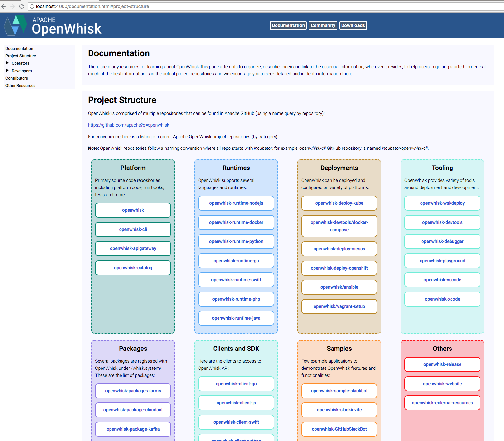Open openwhisk-runtime-java repository
This screenshot has width=504, height=441.
[x=236, y=318]
